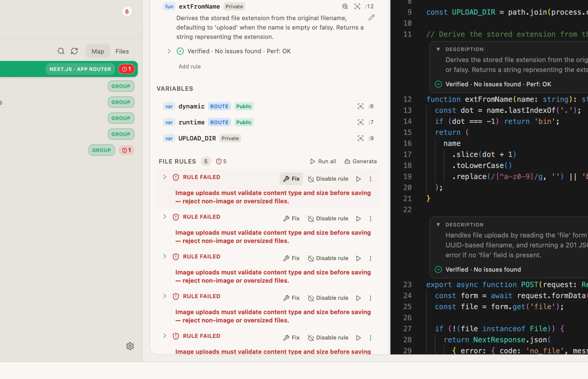Disable the first failed rule
Screen dimensions: 588x379
point(328,179)
